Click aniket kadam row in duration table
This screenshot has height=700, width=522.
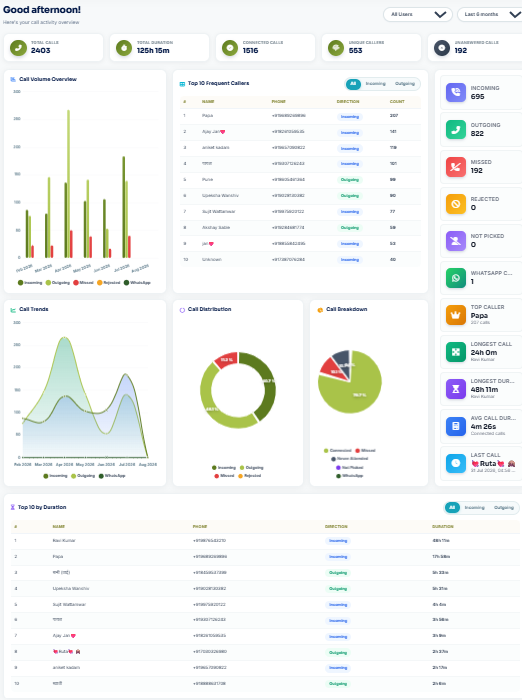(x=265, y=668)
